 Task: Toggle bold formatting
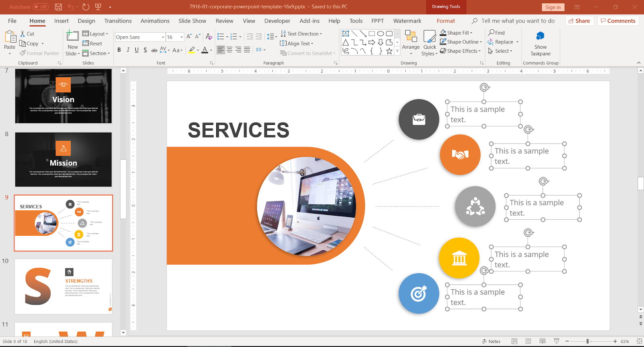pyautogui.click(x=119, y=50)
